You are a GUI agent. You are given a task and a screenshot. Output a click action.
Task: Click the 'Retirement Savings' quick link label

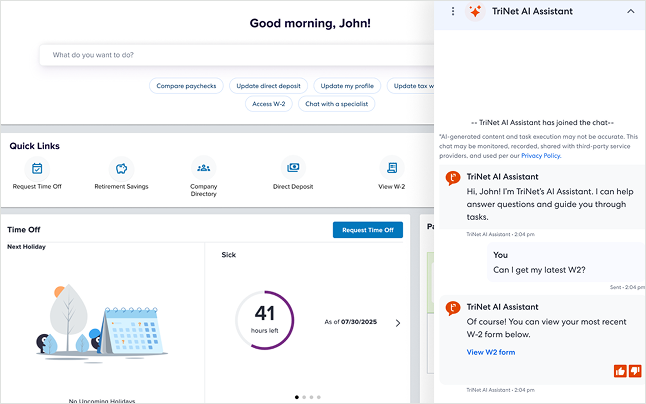(121, 187)
